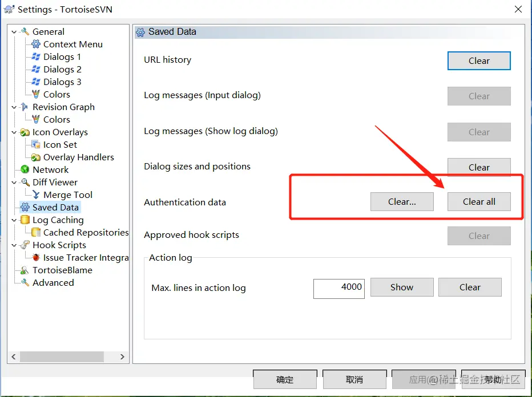The width and height of the screenshot is (532, 397).
Task: Select Overlay Handlers in the tree
Action: coord(79,157)
